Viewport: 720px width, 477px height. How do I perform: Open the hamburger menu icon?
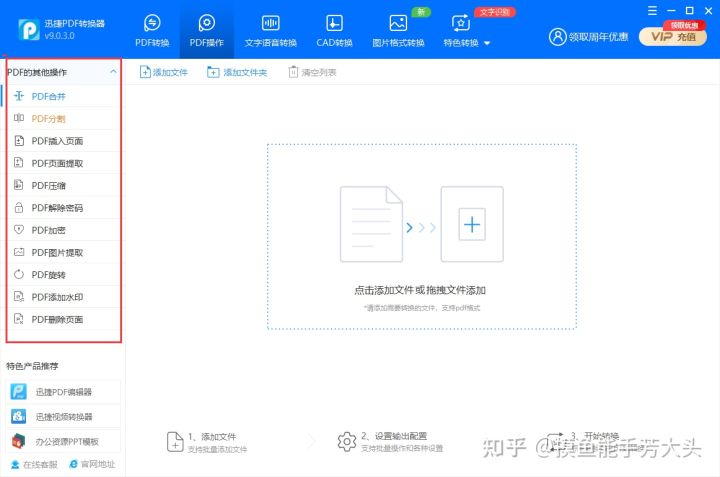(x=652, y=11)
